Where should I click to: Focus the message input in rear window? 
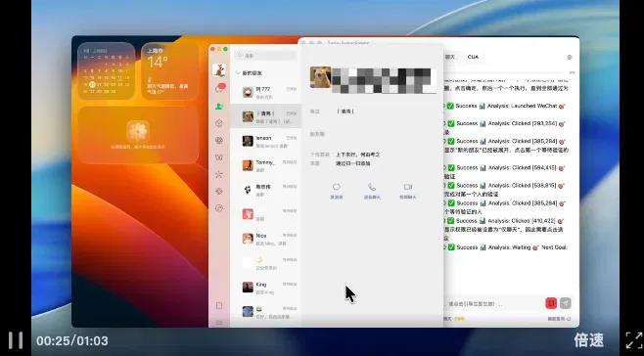click(x=493, y=304)
